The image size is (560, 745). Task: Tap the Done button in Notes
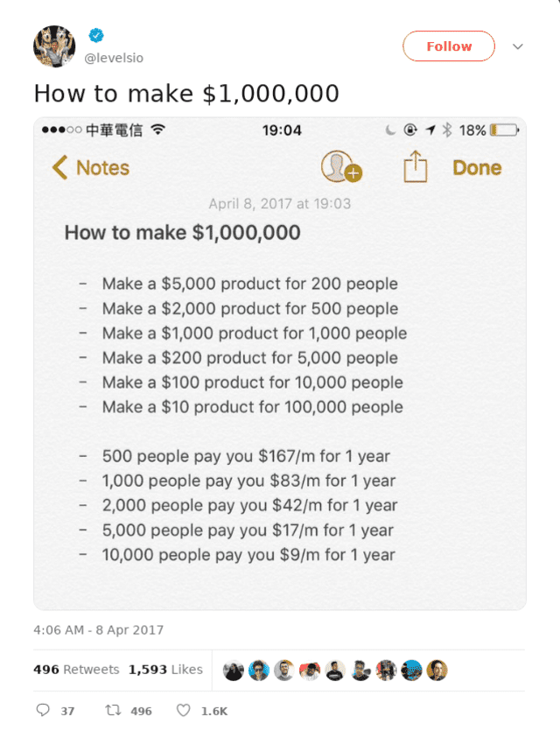(477, 167)
